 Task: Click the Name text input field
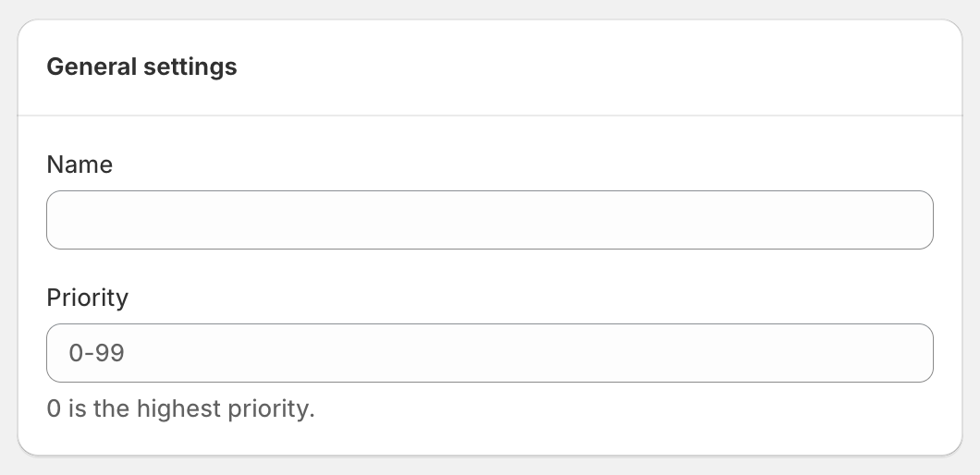point(489,220)
